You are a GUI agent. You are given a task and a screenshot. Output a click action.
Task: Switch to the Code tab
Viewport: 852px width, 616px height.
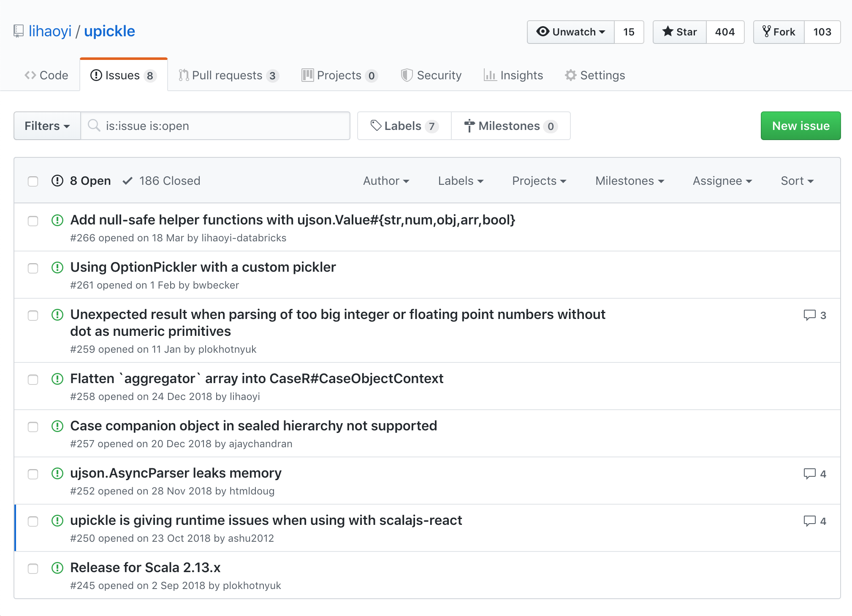click(46, 75)
